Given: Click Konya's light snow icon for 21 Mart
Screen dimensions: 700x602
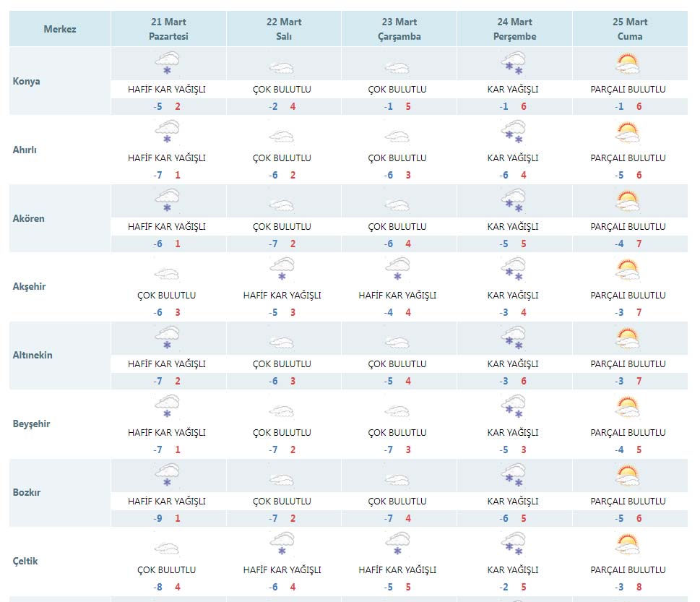Looking at the screenshot, I should point(166,64).
